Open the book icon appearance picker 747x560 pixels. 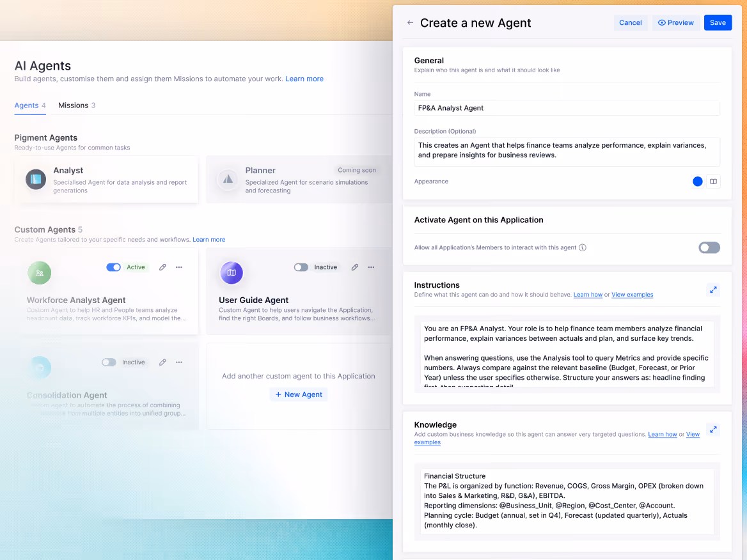coord(713,182)
